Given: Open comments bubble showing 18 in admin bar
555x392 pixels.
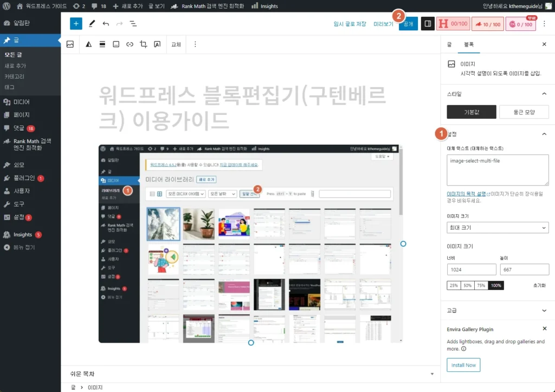Looking at the screenshot, I should point(99,6).
